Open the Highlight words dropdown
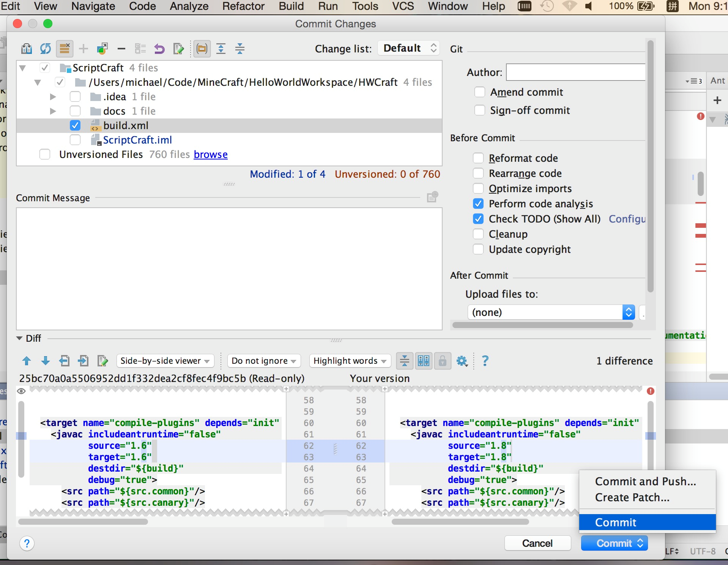 pos(350,361)
